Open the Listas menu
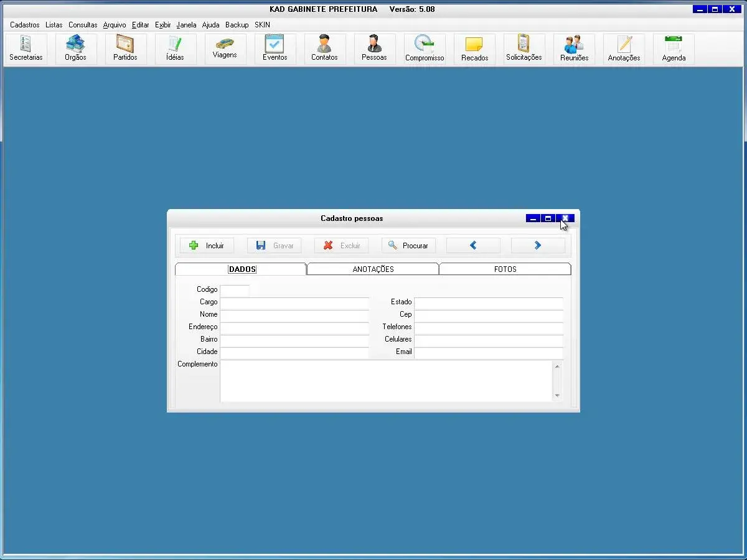747x560 pixels. click(54, 25)
